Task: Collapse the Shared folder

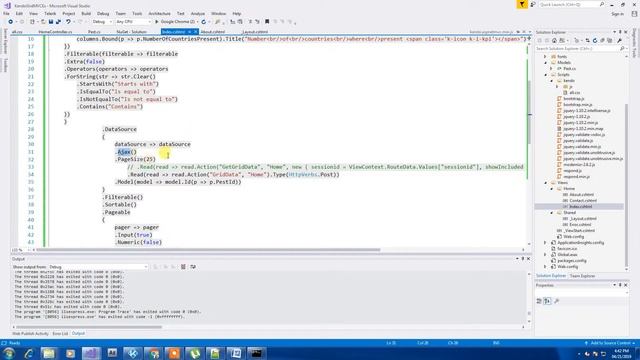Action: pyautogui.click(x=551, y=213)
